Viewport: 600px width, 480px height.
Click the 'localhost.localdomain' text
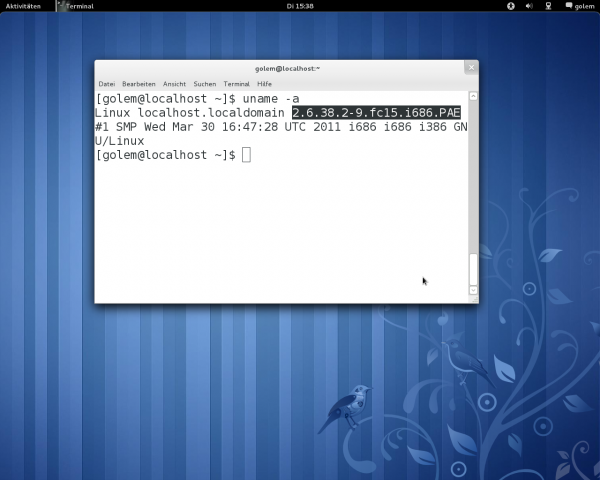coord(211,113)
